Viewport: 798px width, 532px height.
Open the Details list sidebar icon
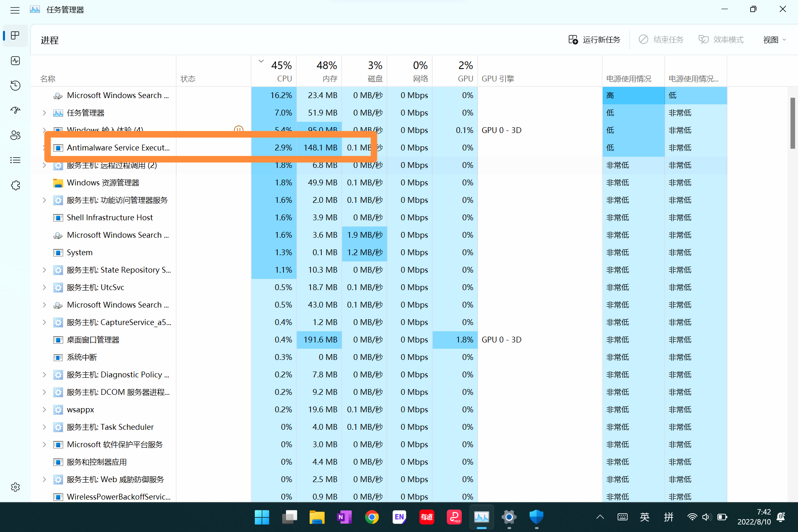pos(15,160)
